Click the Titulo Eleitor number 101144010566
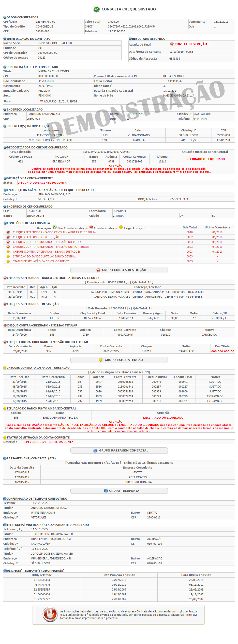The height and width of the screenshot is (644, 238). point(172,81)
